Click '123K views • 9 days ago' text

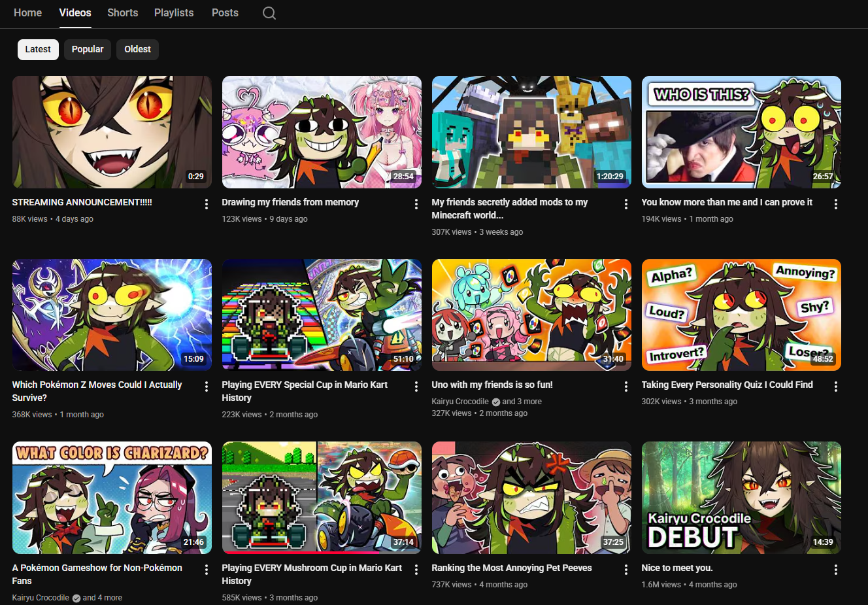tap(265, 219)
